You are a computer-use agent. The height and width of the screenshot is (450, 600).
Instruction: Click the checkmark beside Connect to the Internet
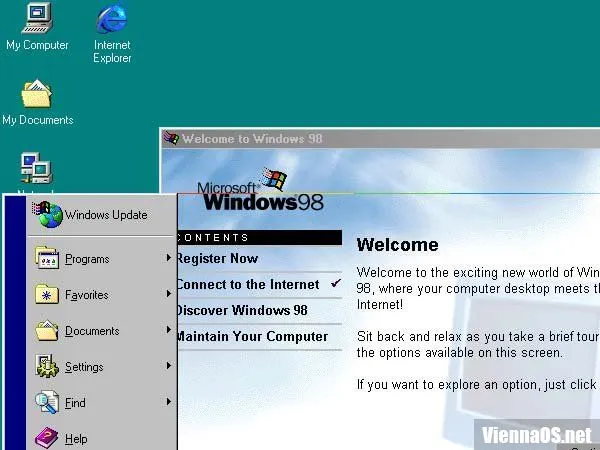[x=336, y=283]
